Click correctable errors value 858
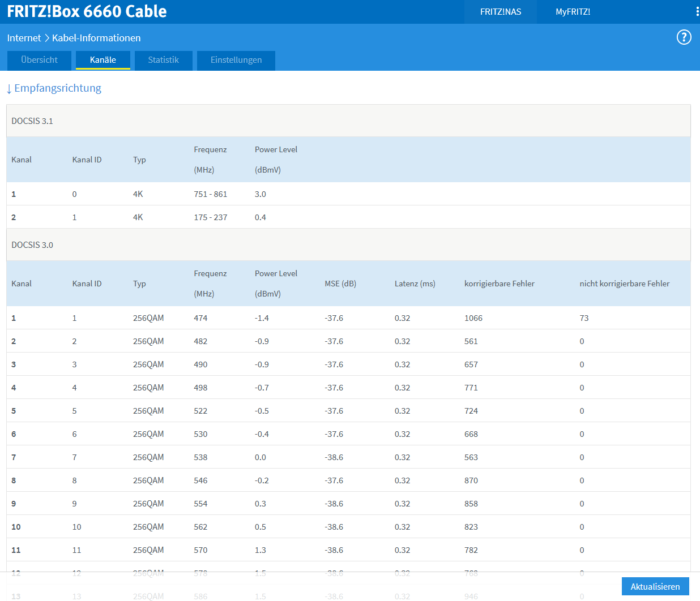 click(471, 504)
